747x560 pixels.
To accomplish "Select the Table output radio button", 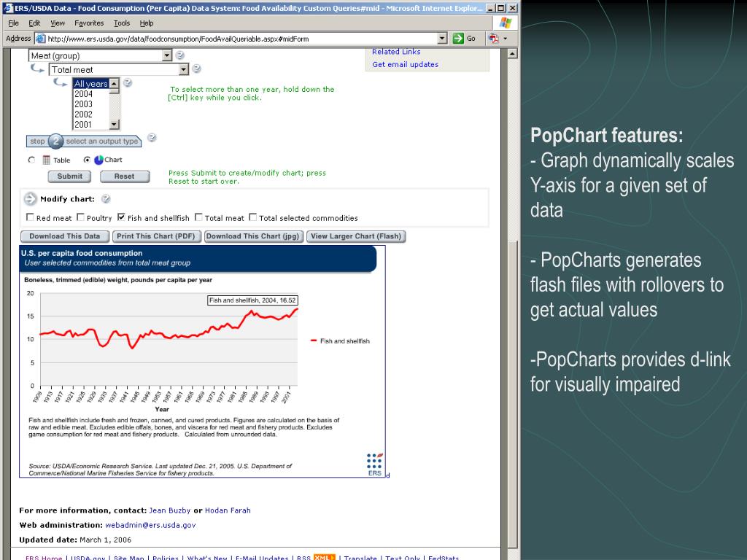I will click(x=31, y=160).
